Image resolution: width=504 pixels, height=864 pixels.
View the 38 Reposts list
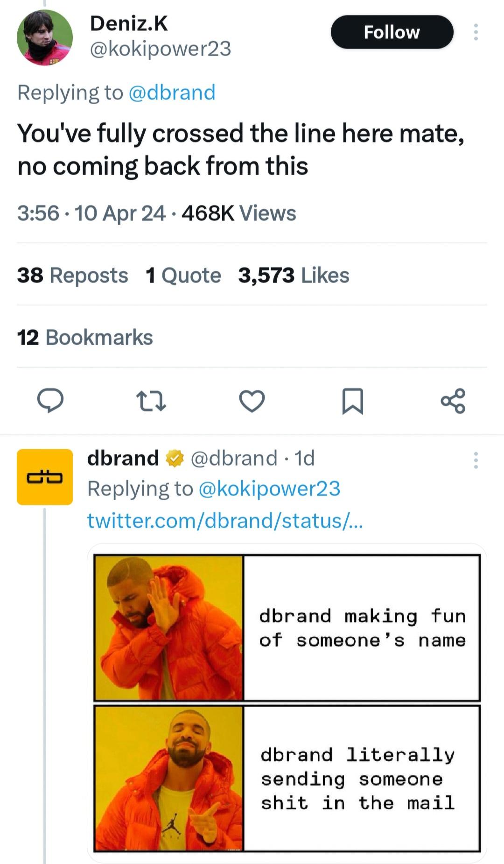[72, 275]
